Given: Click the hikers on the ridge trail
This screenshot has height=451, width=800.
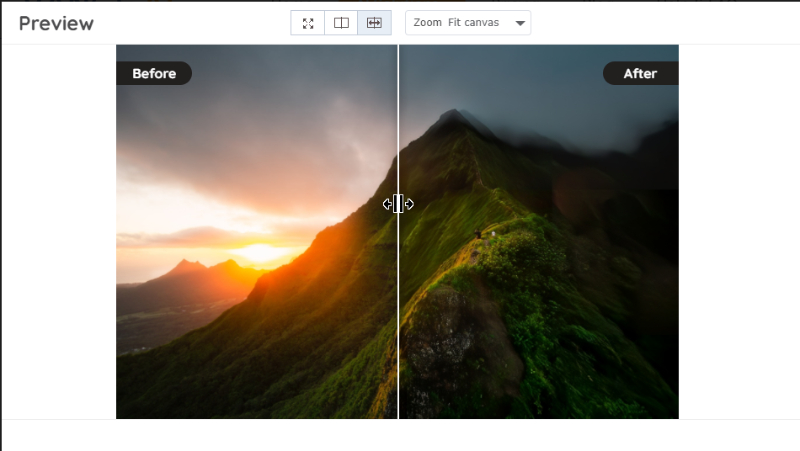Looking at the screenshot, I should (x=485, y=234).
